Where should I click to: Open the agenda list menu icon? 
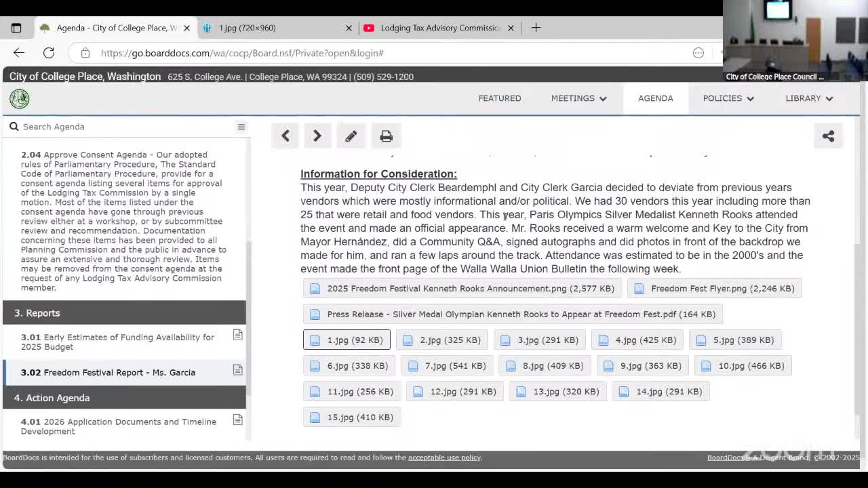pyautogui.click(x=241, y=127)
